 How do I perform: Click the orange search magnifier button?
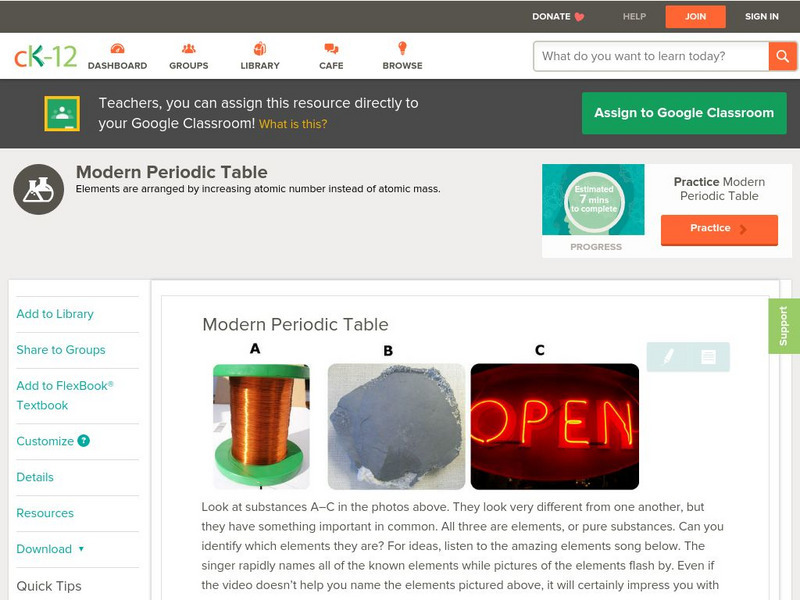point(782,56)
